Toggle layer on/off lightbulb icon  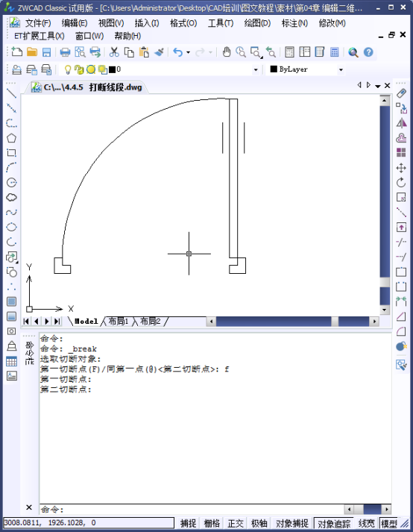click(x=68, y=69)
